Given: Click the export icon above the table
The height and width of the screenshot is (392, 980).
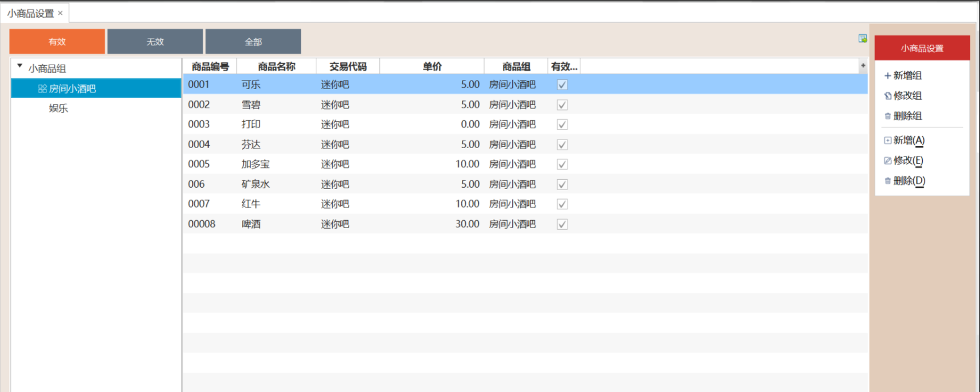Looking at the screenshot, I should tap(862, 39).
